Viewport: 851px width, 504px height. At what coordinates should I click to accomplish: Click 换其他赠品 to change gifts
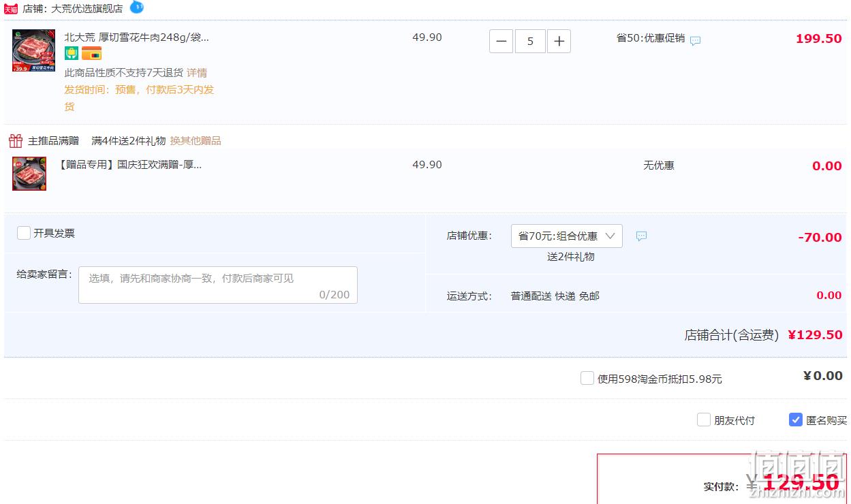196,141
